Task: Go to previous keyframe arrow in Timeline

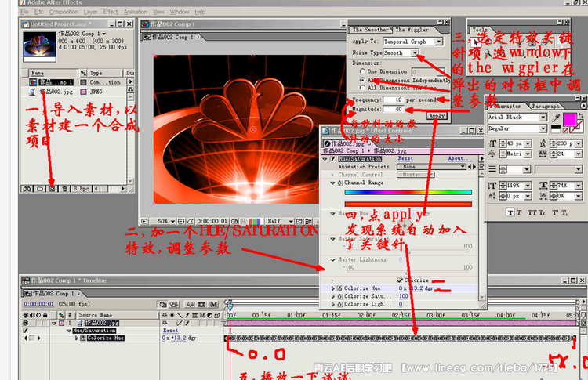Action: click(x=26, y=338)
